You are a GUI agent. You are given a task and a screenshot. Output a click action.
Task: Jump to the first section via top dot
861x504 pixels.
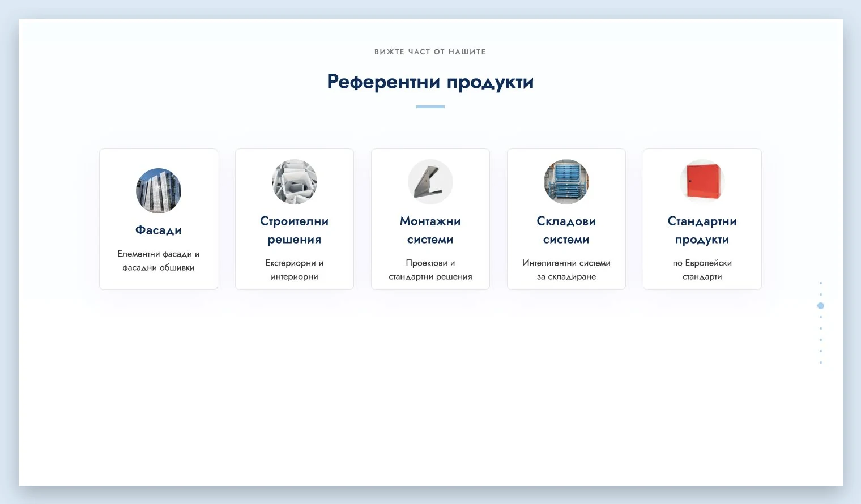click(x=821, y=283)
